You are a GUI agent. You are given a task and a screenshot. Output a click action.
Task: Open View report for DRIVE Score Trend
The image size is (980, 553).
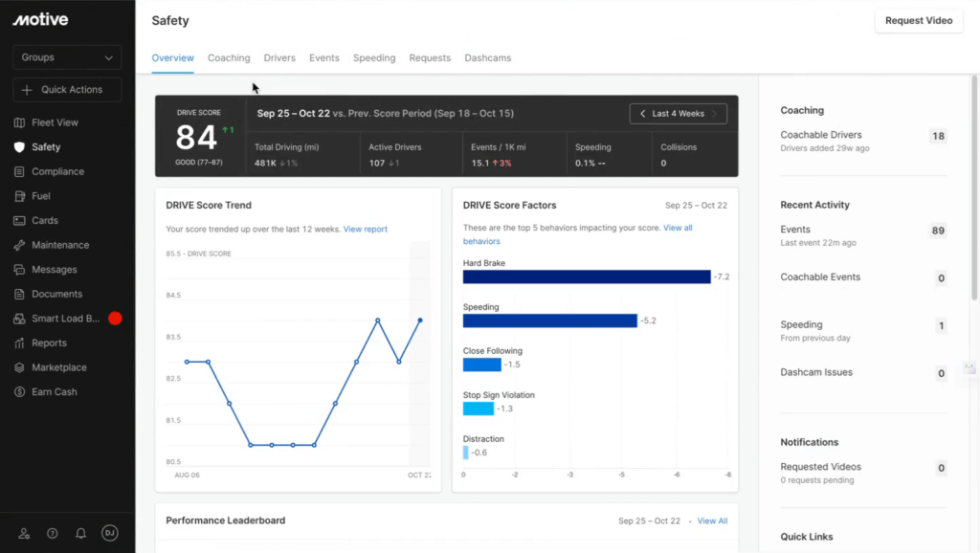pyautogui.click(x=367, y=228)
